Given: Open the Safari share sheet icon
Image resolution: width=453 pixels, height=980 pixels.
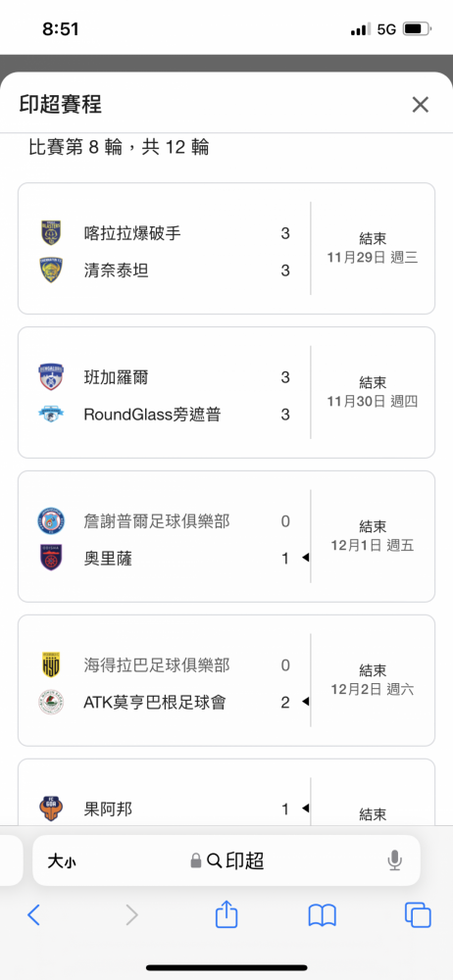Looking at the screenshot, I should tap(226, 913).
